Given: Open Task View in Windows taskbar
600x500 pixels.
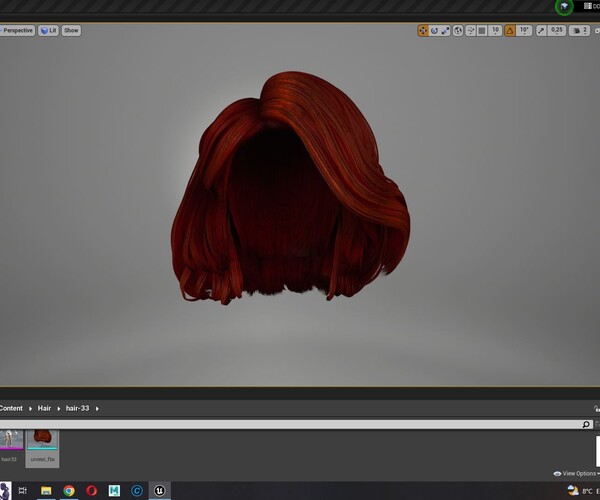Looking at the screenshot, I should pyautogui.click(x=23, y=490).
